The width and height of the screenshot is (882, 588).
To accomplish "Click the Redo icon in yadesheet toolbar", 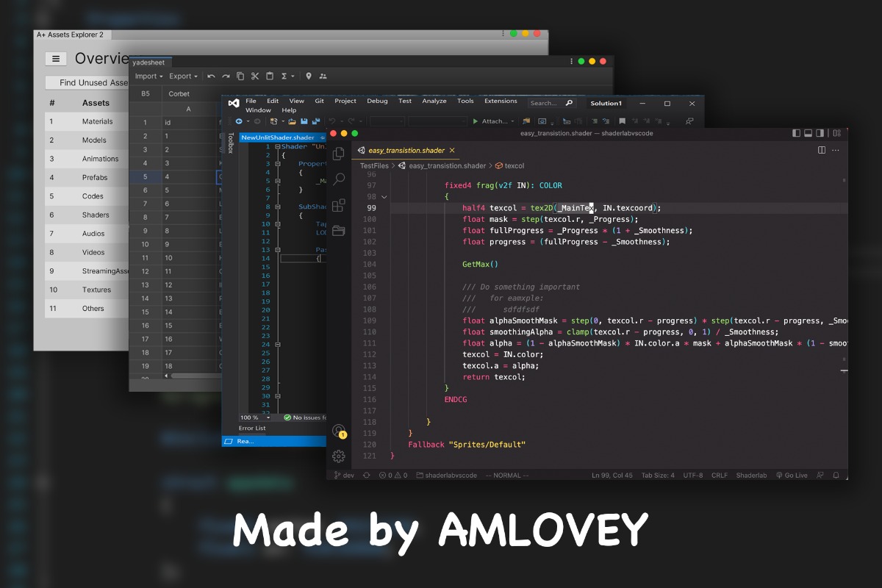I will pyautogui.click(x=226, y=76).
